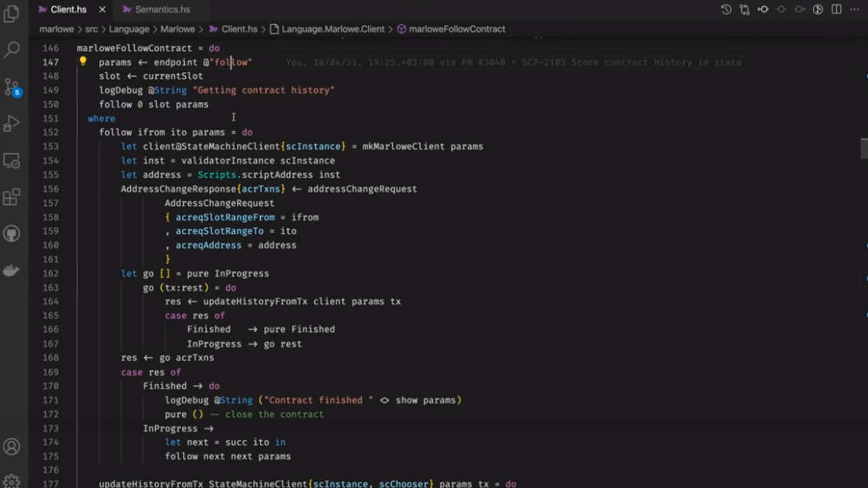The height and width of the screenshot is (488, 868).
Task: Expand Language.Marlowe.Client breadcrumb
Action: click(333, 29)
